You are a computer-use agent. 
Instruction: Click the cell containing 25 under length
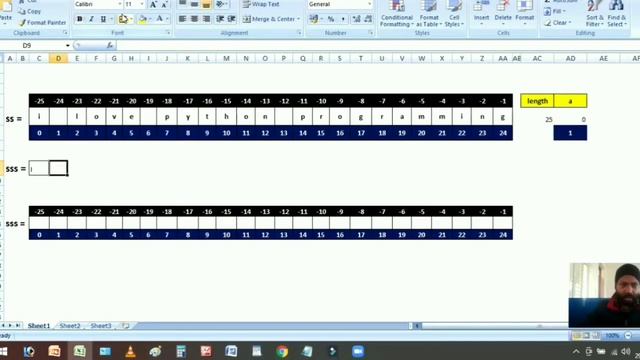pyautogui.click(x=537, y=119)
